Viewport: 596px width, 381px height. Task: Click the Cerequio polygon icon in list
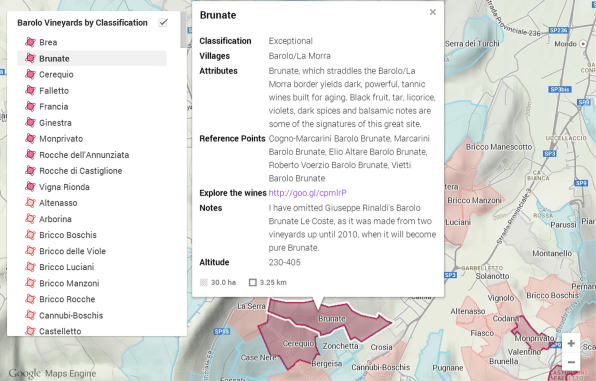coord(30,74)
